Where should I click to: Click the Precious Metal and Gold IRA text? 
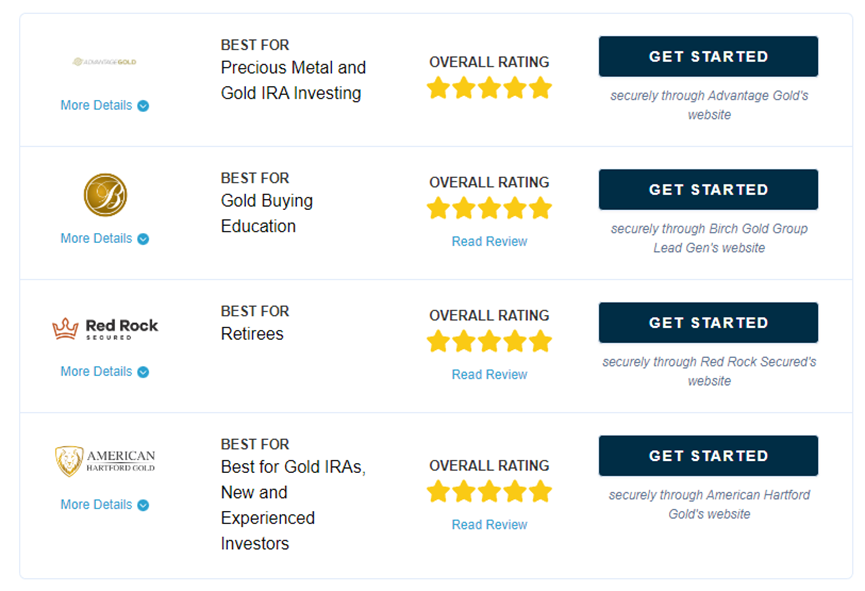tap(293, 81)
